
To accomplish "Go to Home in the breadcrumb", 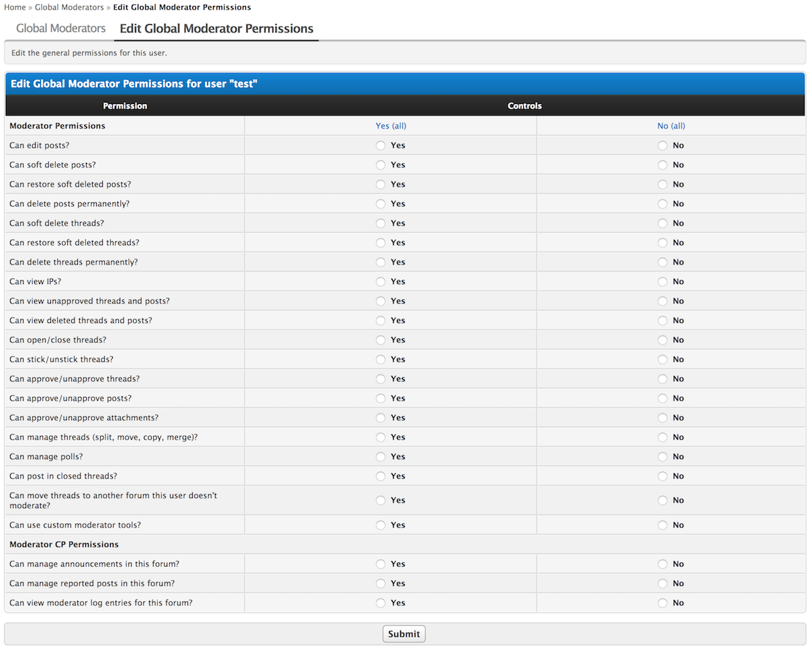I will pyautogui.click(x=15, y=7).
